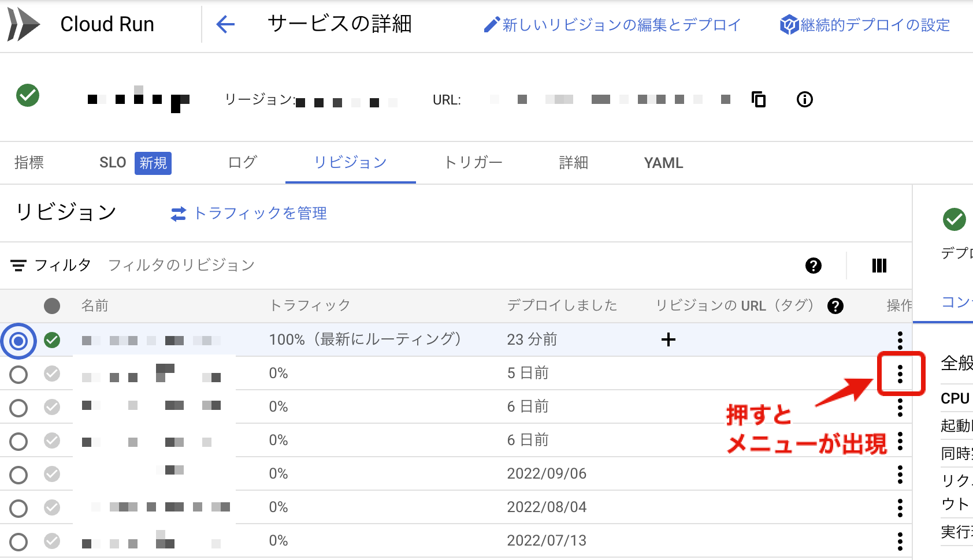Viewport: 973px width, 560px height.
Task: Click inside the フィルタのリビジョン input field
Action: click(180, 264)
